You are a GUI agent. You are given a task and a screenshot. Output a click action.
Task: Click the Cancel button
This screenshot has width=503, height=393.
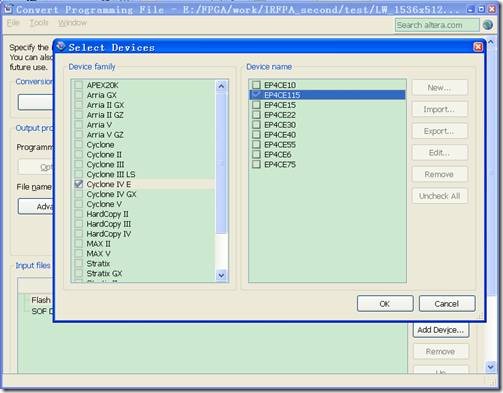point(447,304)
